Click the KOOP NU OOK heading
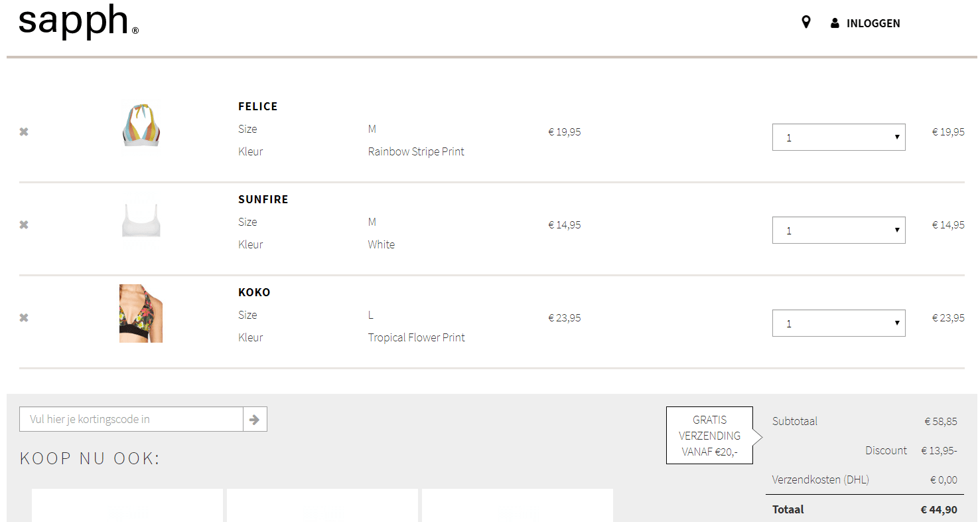The height and width of the screenshot is (522, 980). pos(90,458)
